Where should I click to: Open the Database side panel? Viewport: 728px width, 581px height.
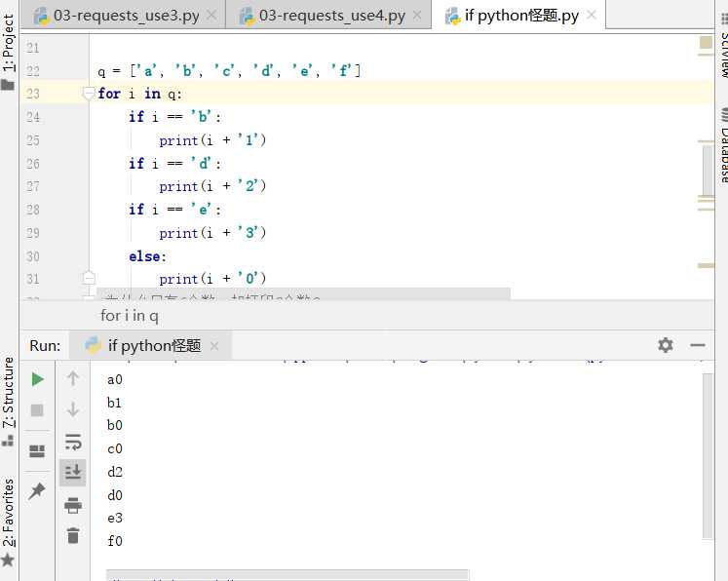click(724, 156)
